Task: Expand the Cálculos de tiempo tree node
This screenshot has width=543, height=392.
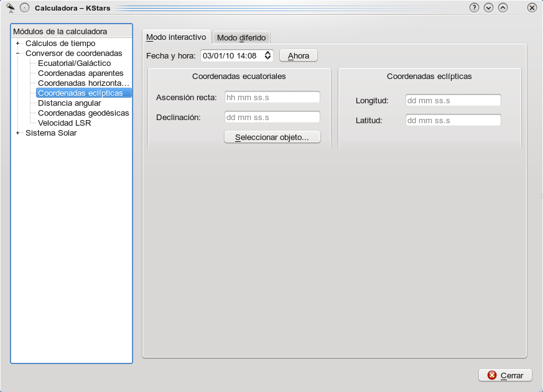Action: pos(18,44)
